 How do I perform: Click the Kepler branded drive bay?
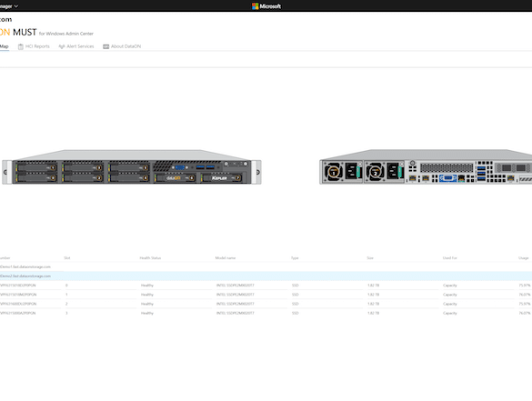(221, 178)
